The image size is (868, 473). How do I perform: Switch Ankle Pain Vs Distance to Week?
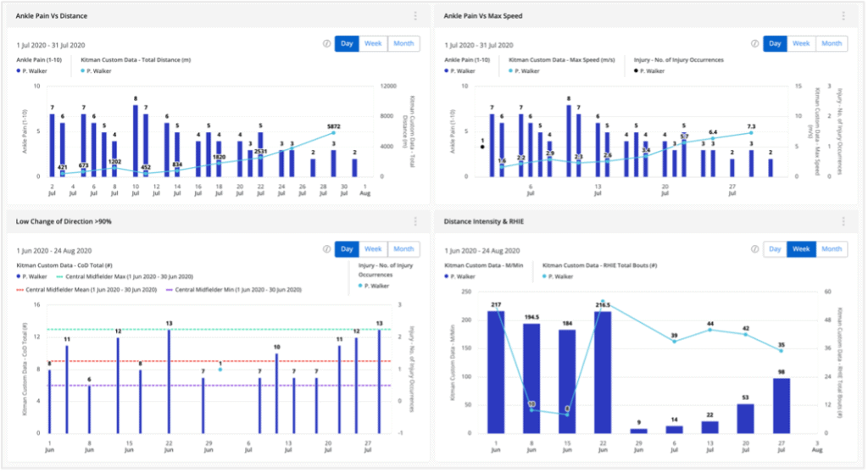click(373, 44)
